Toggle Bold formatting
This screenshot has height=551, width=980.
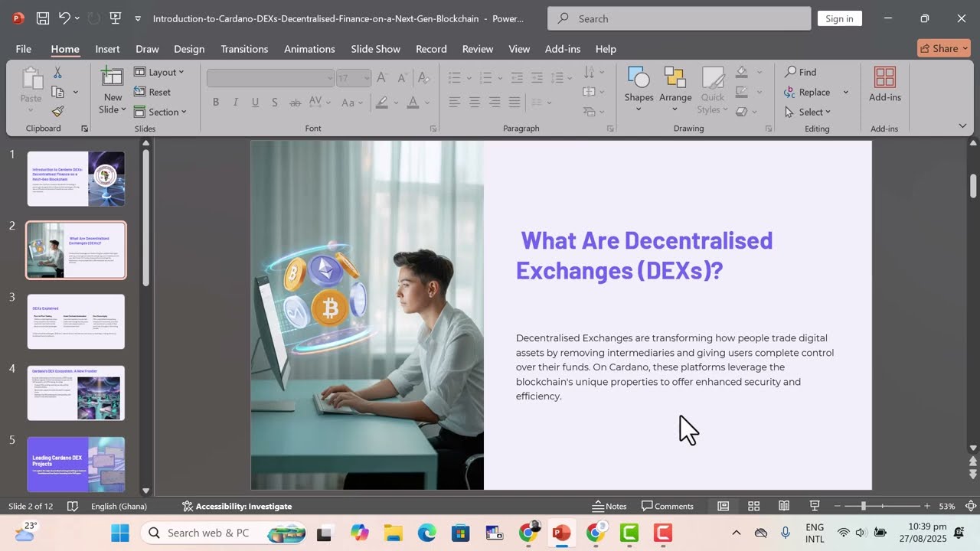point(216,103)
